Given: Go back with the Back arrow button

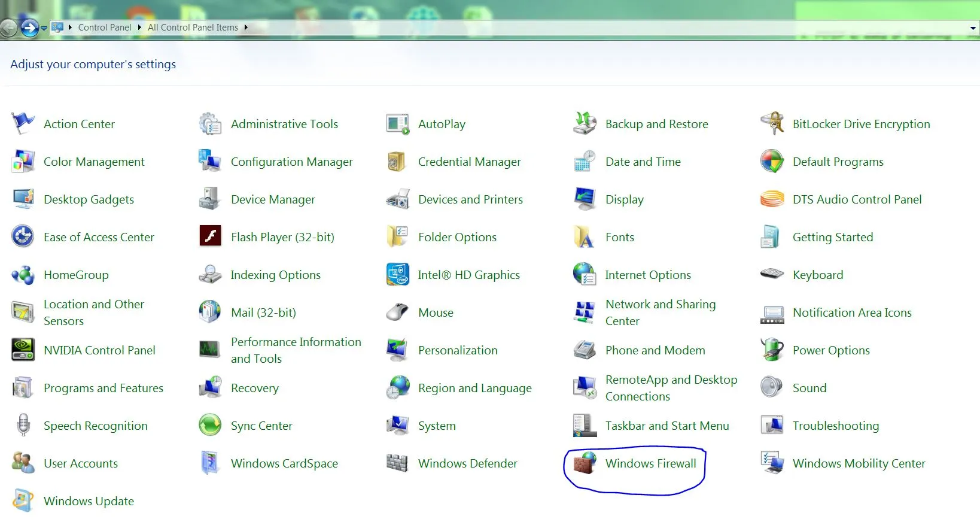Looking at the screenshot, I should [x=8, y=28].
